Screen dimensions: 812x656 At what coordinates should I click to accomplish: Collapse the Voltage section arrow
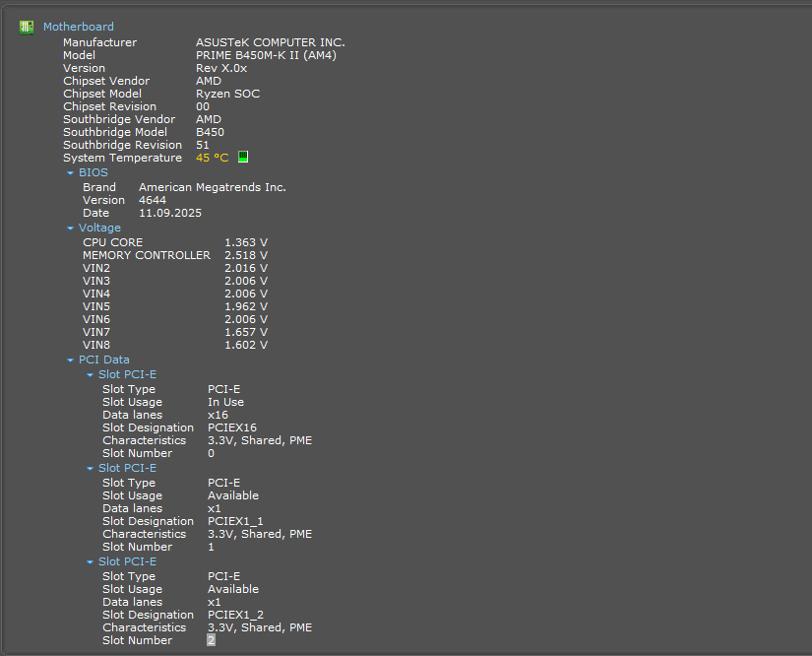tap(70, 229)
